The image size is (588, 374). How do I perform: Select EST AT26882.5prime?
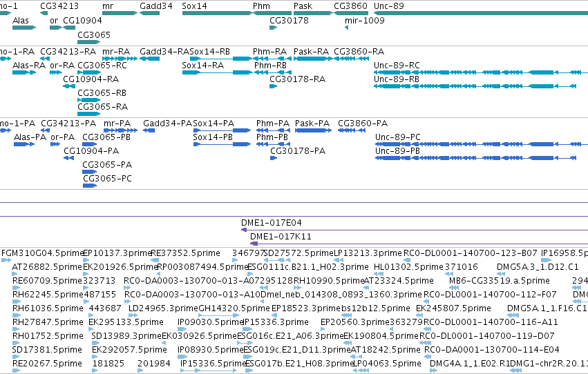(x=15, y=274)
